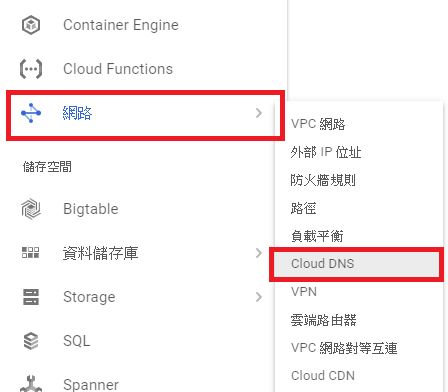Expand the 資料儲存庫 submenu arrow

(259, 253)
